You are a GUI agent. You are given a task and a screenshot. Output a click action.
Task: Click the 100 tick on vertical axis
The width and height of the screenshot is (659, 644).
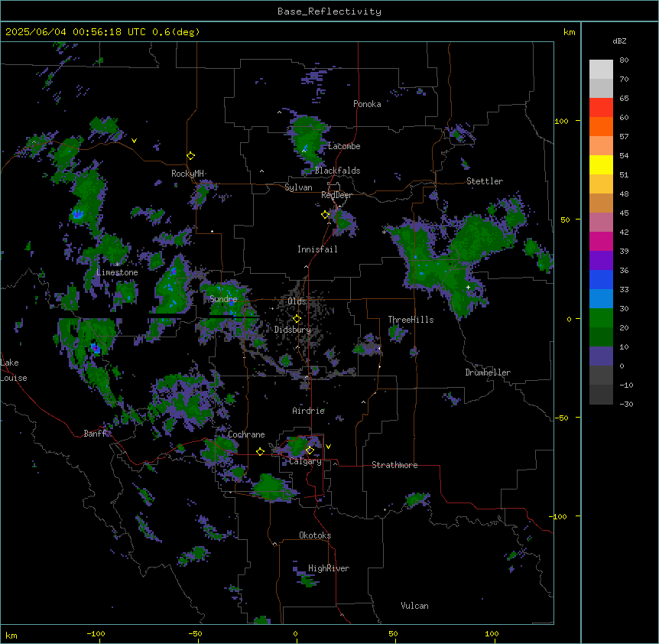click(561, 122)
